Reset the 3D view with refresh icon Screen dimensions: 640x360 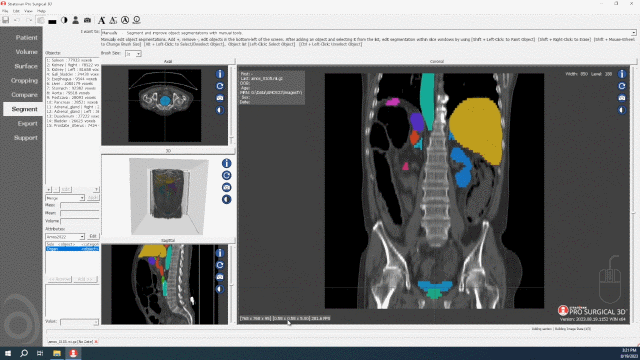(x=227, y=176)
